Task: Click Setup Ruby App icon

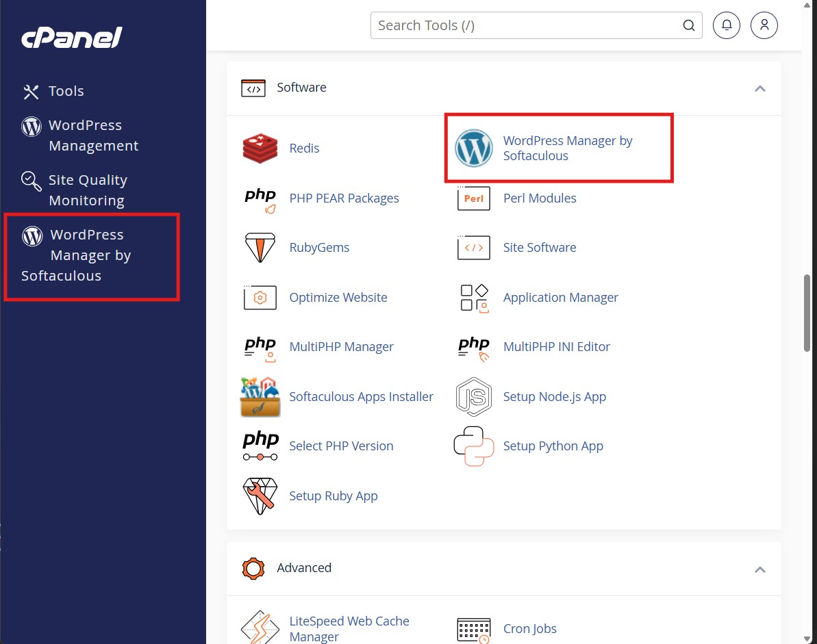Action: 260,496
